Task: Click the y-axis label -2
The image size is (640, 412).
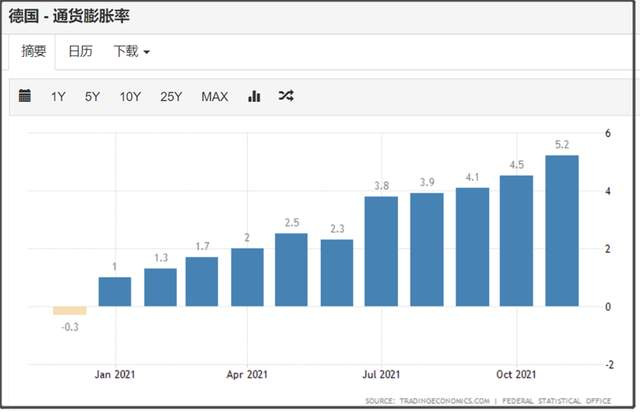Action: click(x=609, y=365)
